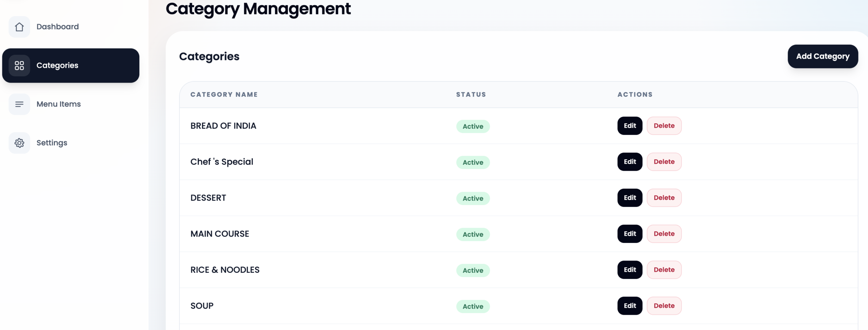Delete the BREAD OF INDIA category

tap(664, 126)
